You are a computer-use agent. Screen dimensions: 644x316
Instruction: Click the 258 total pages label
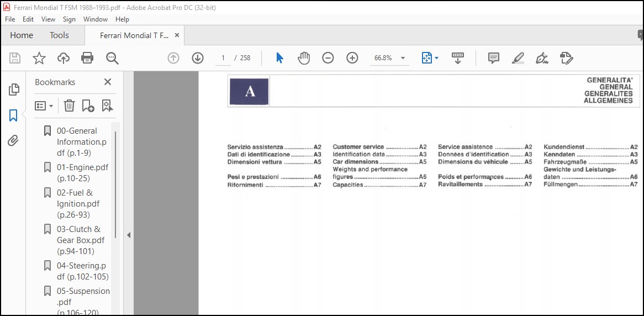(245, 58)
